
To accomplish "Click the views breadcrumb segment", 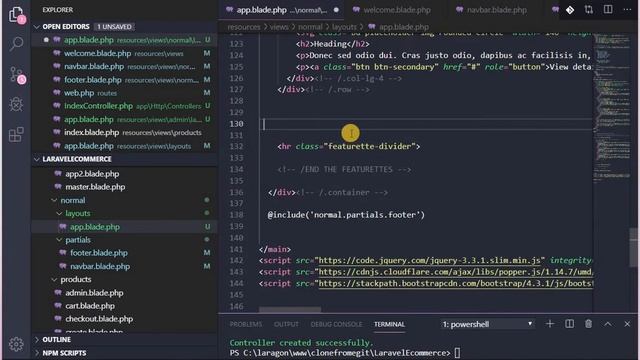I will point(279,27).
